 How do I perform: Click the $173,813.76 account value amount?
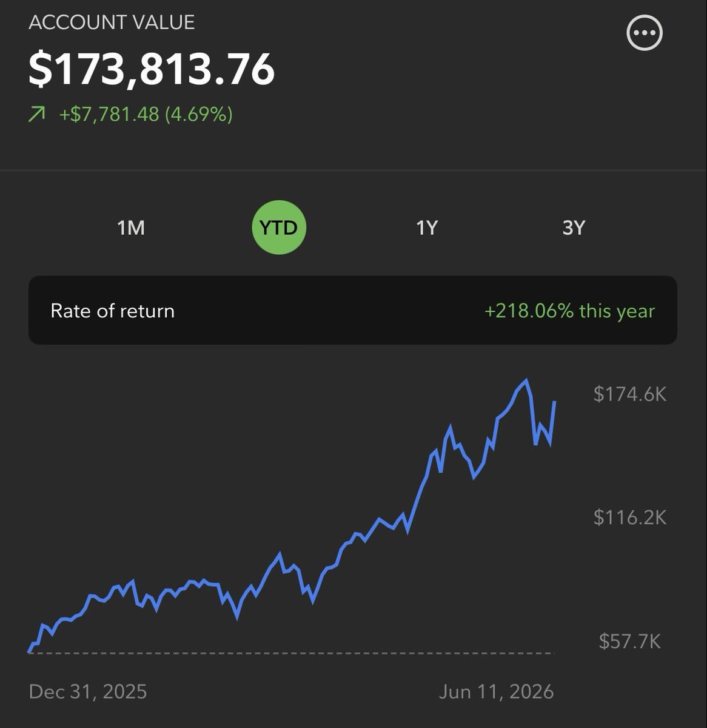(152, 69)
